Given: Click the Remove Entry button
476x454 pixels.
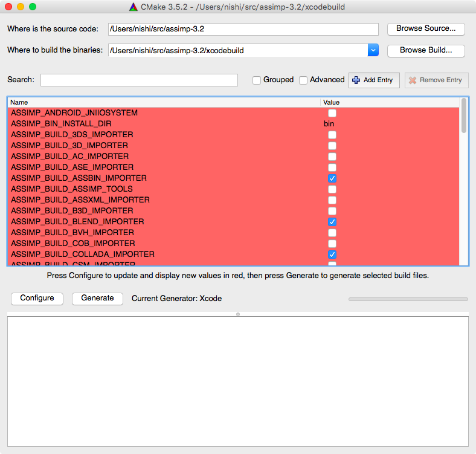Looking at the screenshot, I should [437, 80].
